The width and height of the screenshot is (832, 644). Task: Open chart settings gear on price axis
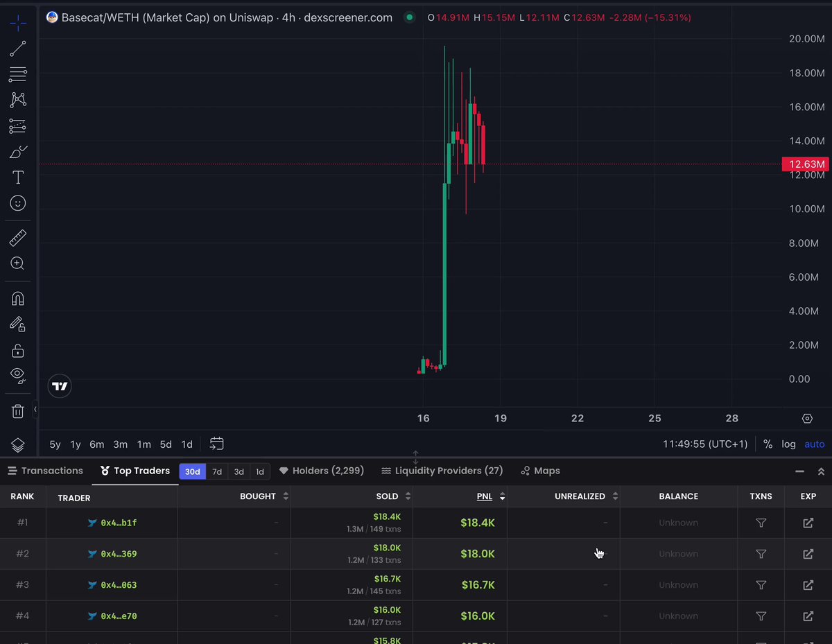coord(807,419)
